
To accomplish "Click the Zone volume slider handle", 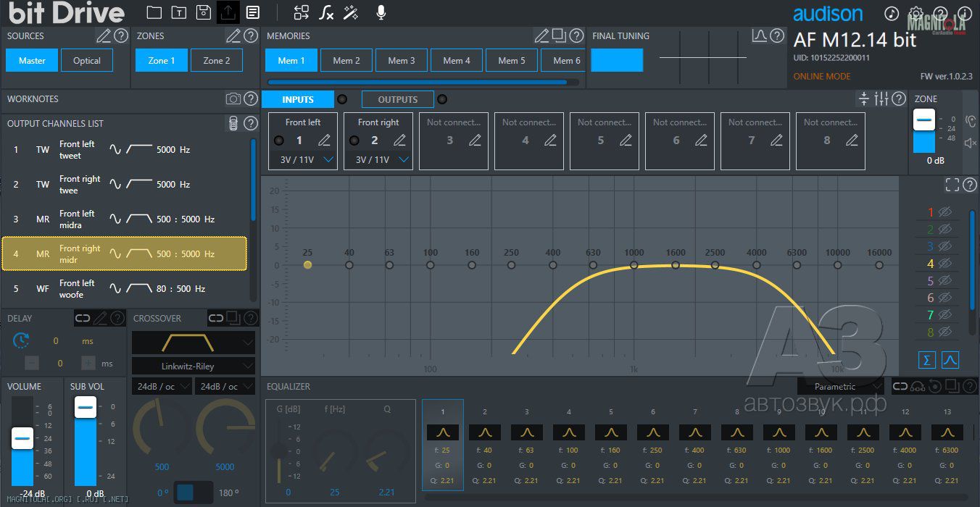I will (x=923, y=120).
